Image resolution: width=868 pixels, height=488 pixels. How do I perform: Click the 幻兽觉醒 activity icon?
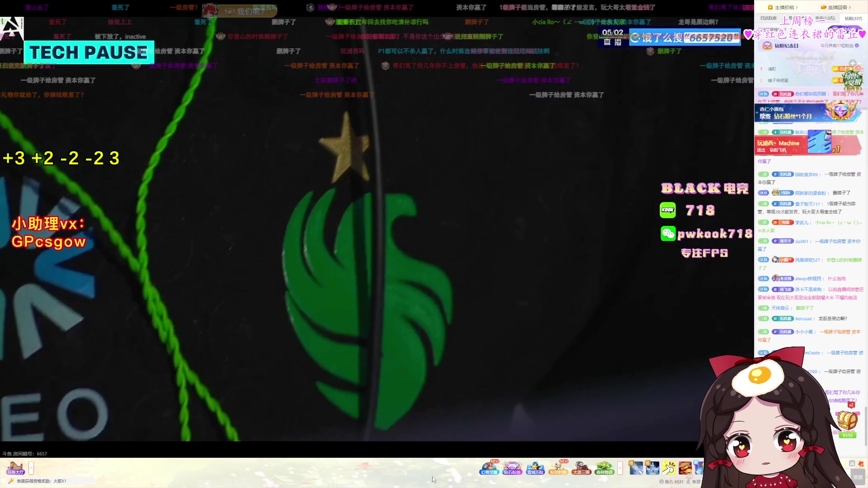489,468
